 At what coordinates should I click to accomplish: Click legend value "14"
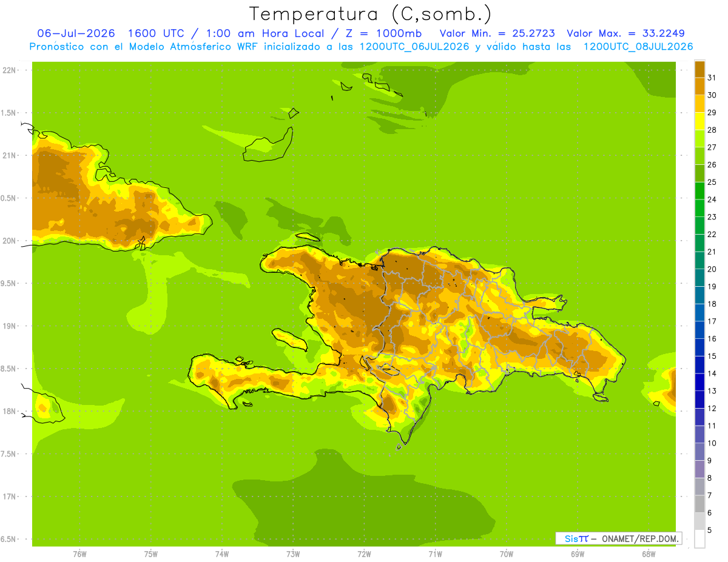[x=712, y=373]
